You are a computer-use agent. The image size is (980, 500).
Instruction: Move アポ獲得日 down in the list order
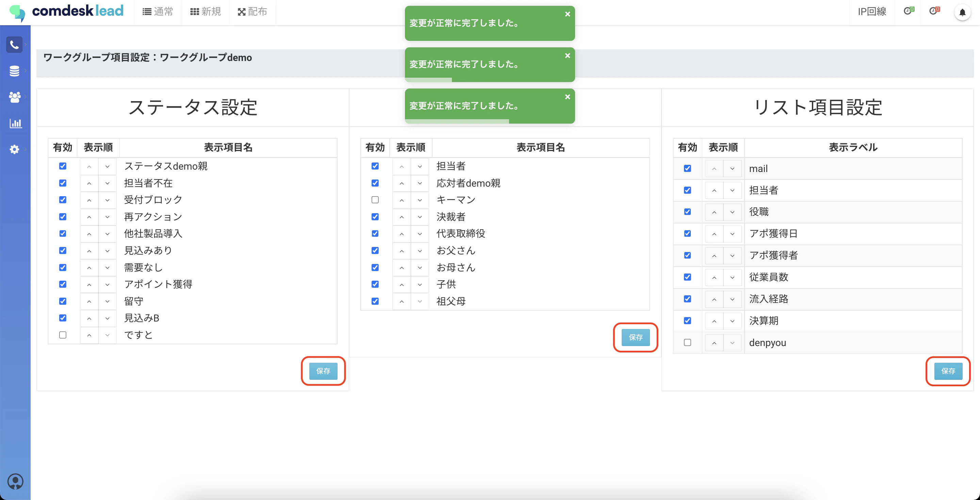pyautogui.click(x=732, y=234)
